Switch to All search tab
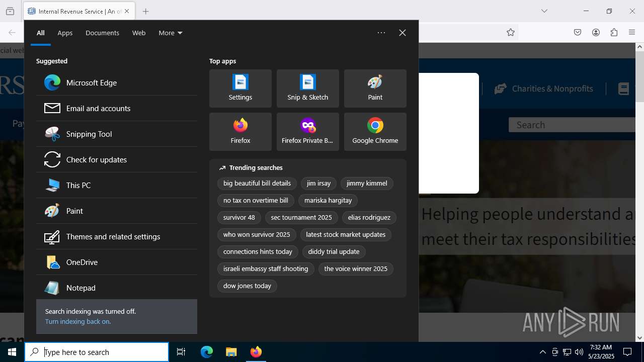 pos(41,33)
